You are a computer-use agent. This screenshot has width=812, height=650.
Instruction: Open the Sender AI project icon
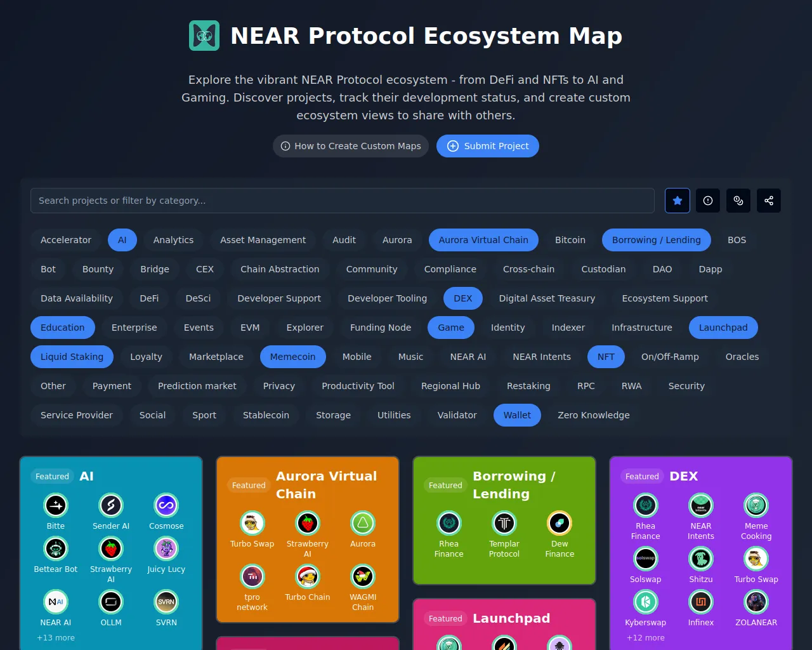pos(111,505)
